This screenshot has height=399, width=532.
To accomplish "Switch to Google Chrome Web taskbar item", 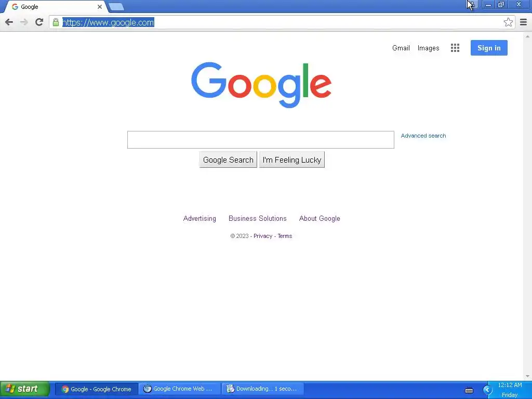I will click(x=179, y=389).
